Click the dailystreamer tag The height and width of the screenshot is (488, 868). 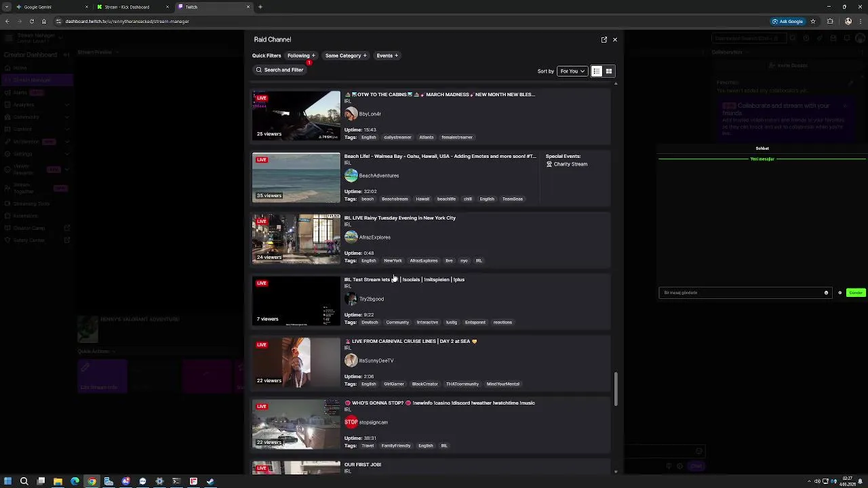[397, 138]
